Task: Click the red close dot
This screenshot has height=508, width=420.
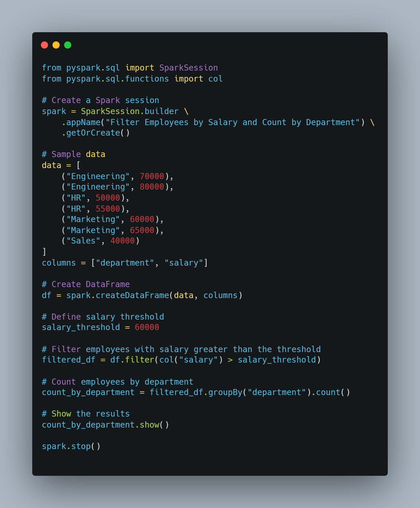Action: click(x=44, y=45)
